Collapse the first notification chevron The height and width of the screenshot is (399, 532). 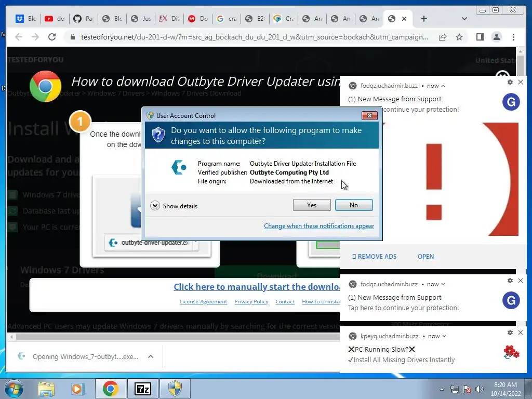[x=443, y=86]
